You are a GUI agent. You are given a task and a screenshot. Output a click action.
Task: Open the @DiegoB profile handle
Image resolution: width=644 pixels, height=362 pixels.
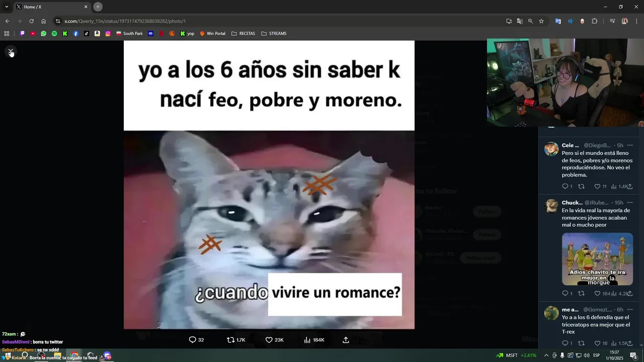(x=597, y=145)
